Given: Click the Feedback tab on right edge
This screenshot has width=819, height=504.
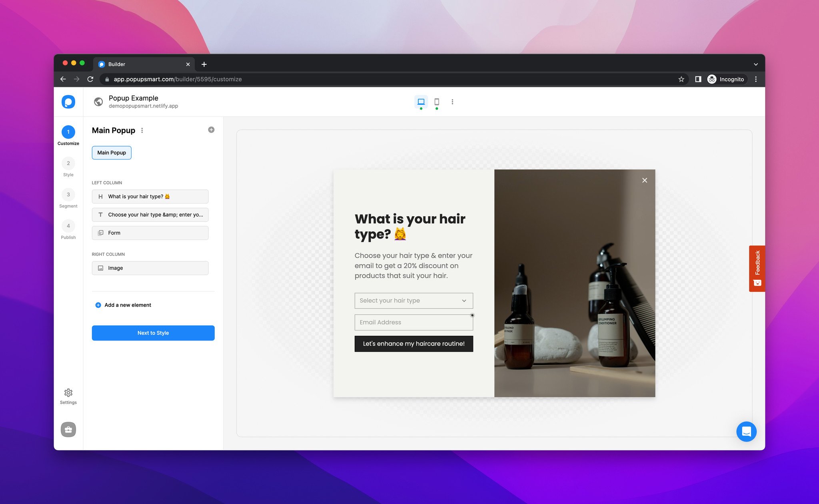Looking at the screenshot, I should (756, 267).
